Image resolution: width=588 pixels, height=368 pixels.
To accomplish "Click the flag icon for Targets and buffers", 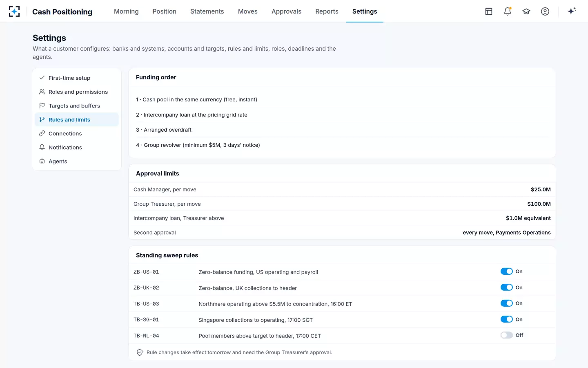I will 42,105.
